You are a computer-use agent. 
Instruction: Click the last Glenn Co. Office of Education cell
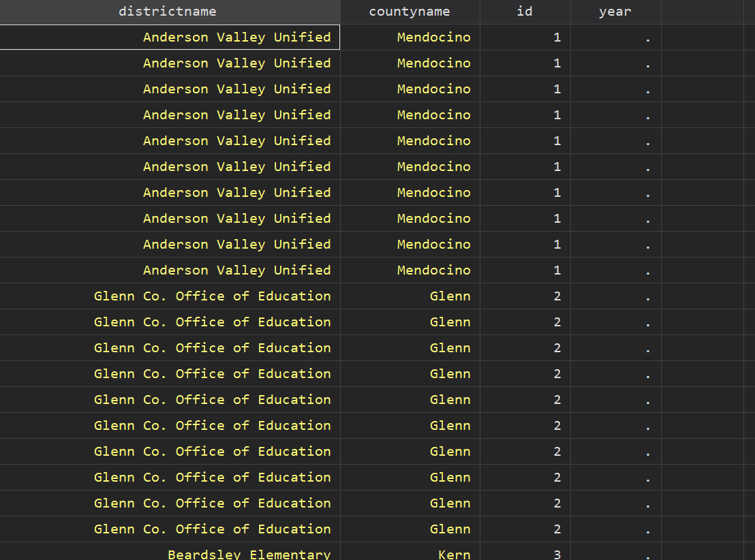pyautogui.click(x=212, y=529)
